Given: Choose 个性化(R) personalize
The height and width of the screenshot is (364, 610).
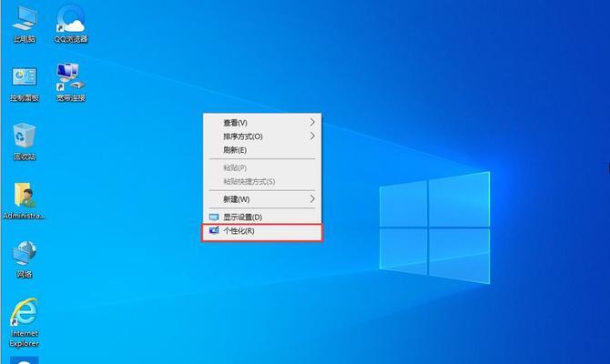Looking at the screenshot, I should pos(262,231).
